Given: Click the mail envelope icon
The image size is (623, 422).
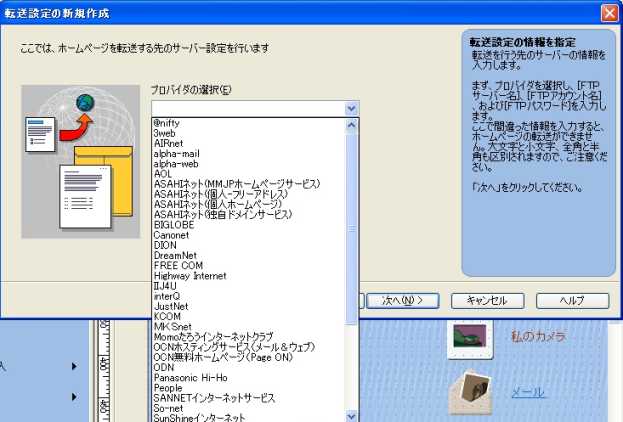Looking at the screenshot, I should pyautogui.click(x=471, y=392).
